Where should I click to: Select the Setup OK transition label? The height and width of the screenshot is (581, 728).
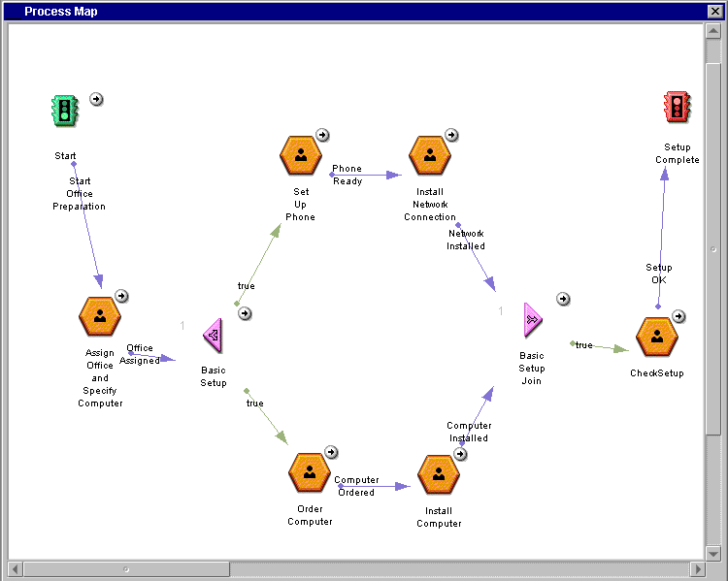(659, 274)
